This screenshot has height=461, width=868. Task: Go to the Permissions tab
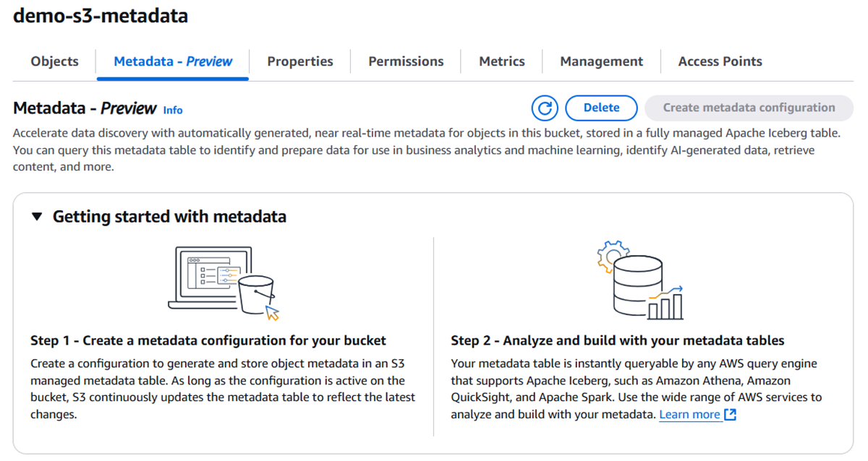[x=406, y=61]
